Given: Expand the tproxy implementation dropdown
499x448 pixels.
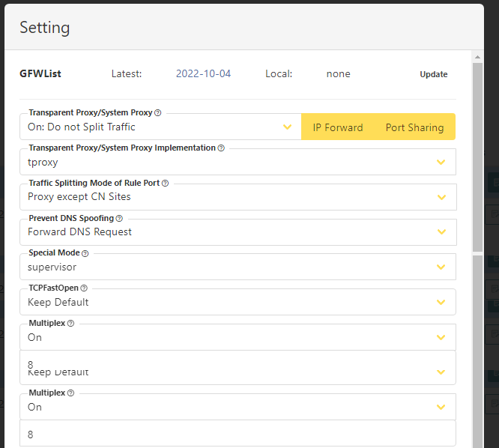Looking at the screenshot, I should [x=238, y=162].
